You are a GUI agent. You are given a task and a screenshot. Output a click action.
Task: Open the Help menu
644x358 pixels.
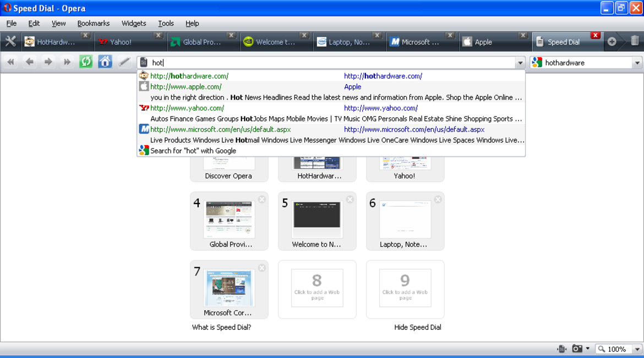[x=192, y=24]
